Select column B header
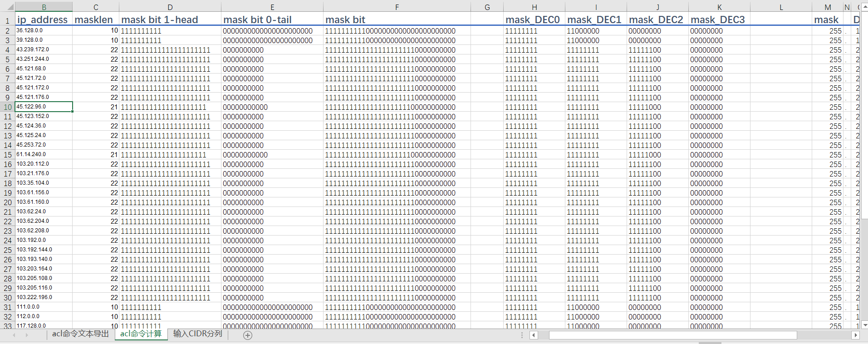 [44, 7]
